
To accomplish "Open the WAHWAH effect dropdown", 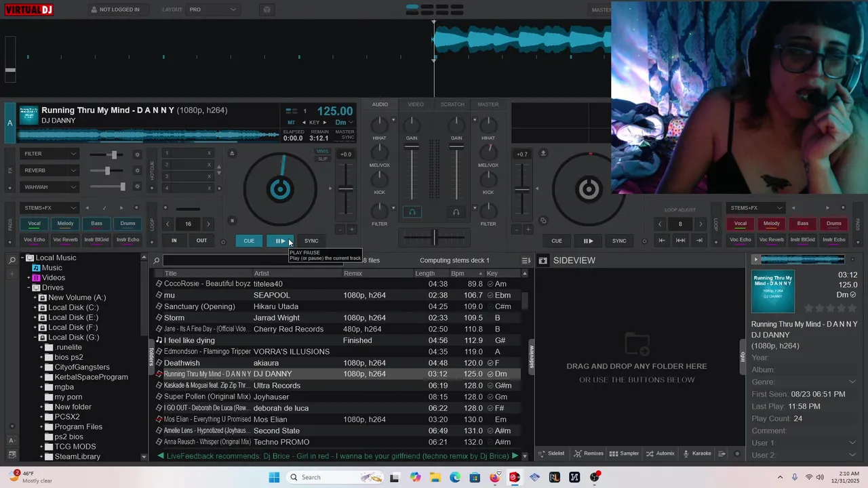I will click(49, 187).
